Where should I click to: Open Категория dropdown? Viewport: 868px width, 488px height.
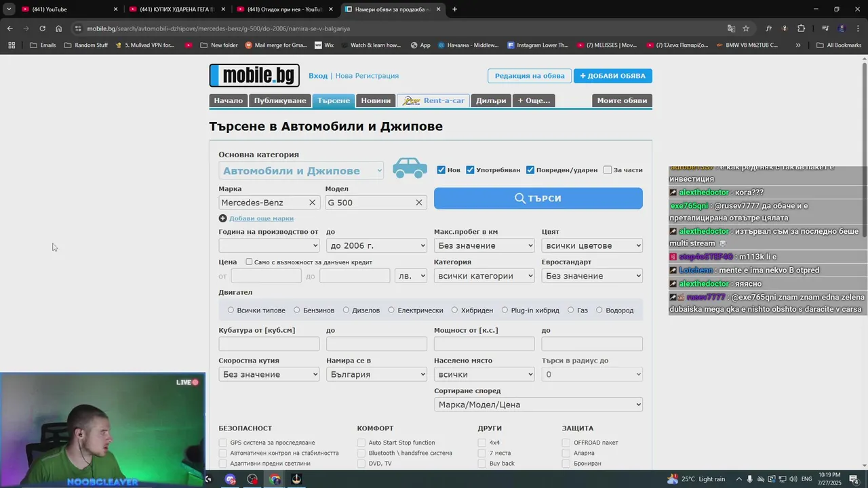click(484, 276)
